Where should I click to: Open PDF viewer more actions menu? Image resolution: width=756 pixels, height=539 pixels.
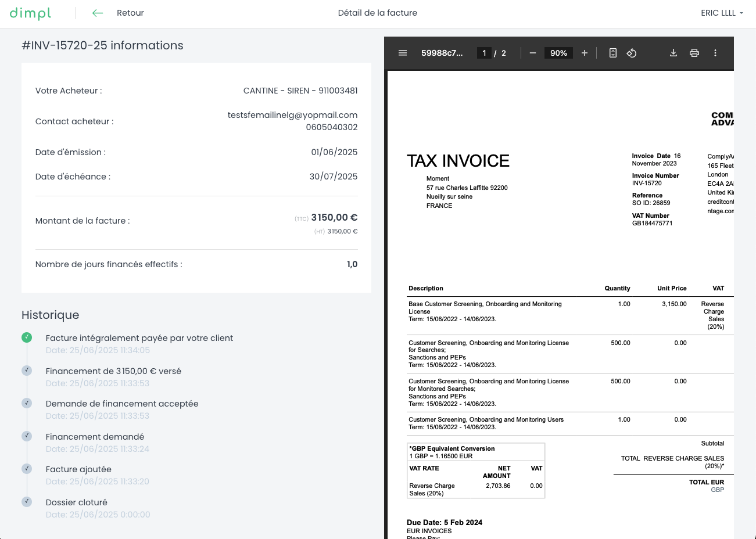(x=715, y=53)
